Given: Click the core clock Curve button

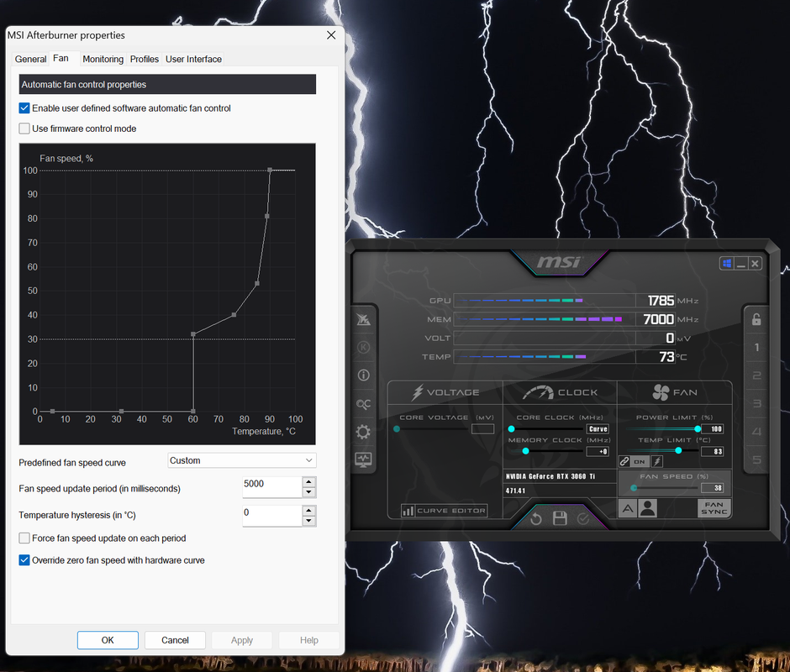Looking at the screenshot, I should point(598,428).
